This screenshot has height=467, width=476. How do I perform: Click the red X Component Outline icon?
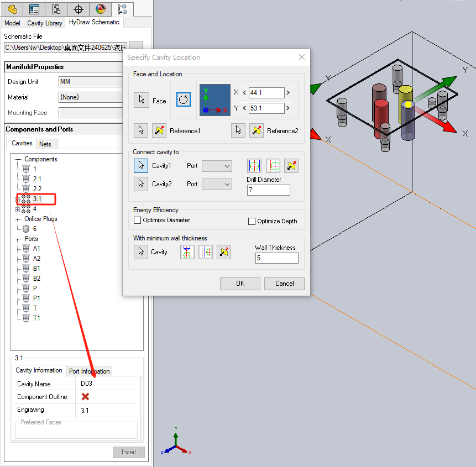pyautogui.click(x=85, y=397)
